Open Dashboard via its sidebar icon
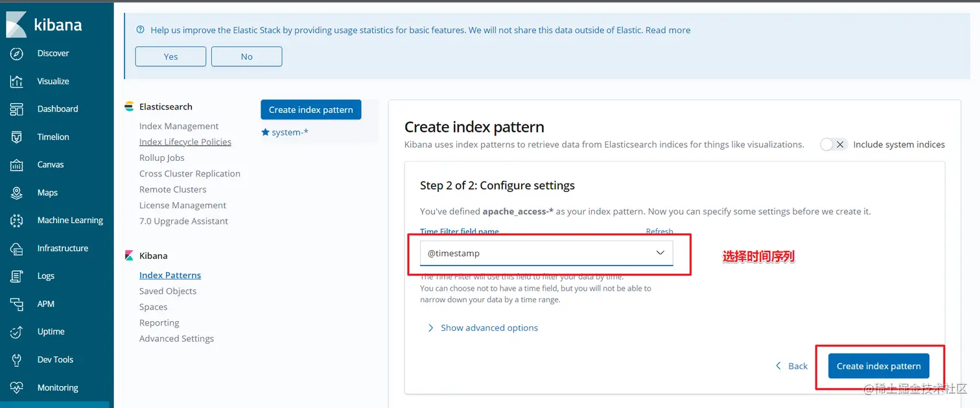This screenshot has height=408, width=980. (17, 109)
